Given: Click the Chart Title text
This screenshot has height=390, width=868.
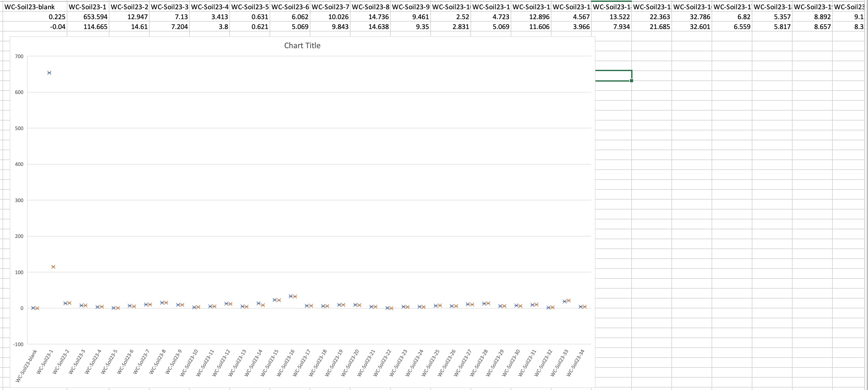Looking at the screenshot, I should pos(302,45).
